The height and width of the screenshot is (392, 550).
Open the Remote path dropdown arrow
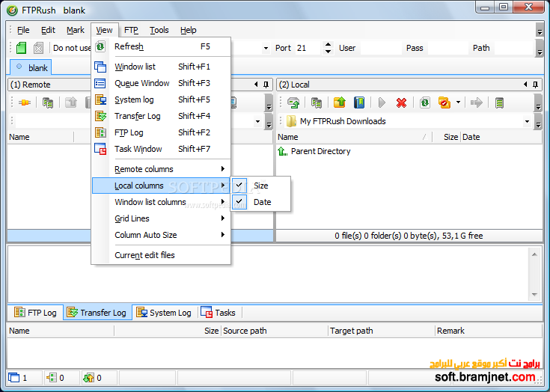click(258, 122)
